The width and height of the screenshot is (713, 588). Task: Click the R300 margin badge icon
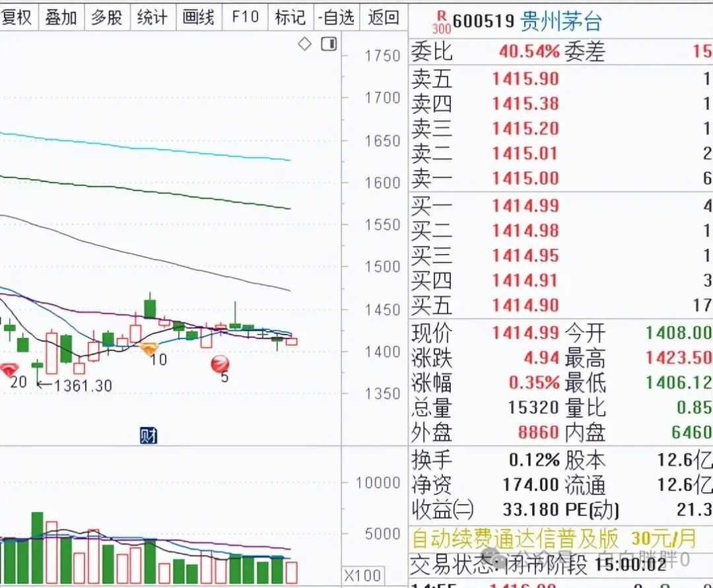[441, 24]
